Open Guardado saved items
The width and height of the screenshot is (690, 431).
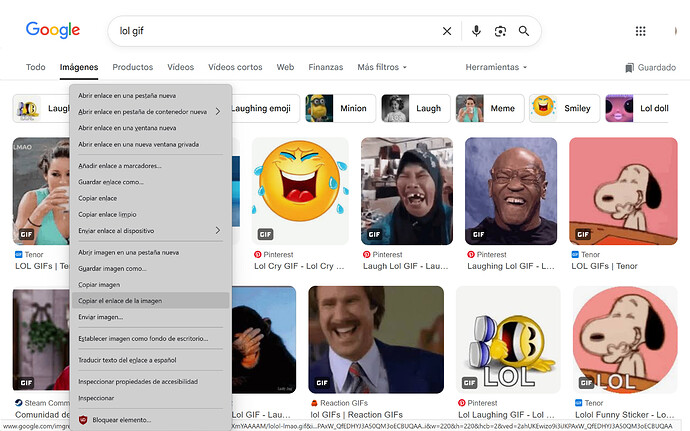[650, 67]
